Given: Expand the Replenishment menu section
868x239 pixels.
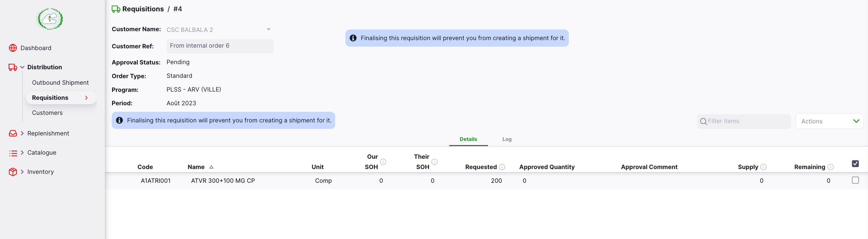Looking at the screenshot, I should click(22, 133).
